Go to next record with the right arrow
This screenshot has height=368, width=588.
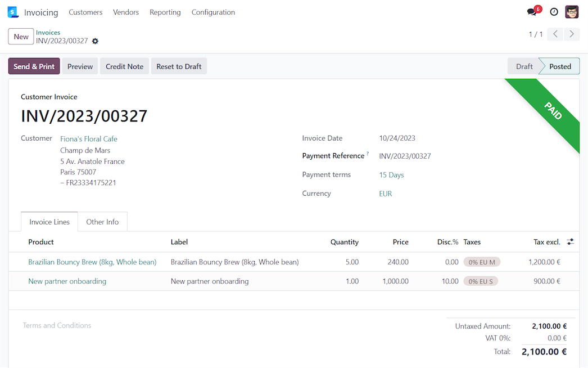click(x=572, y=34)
